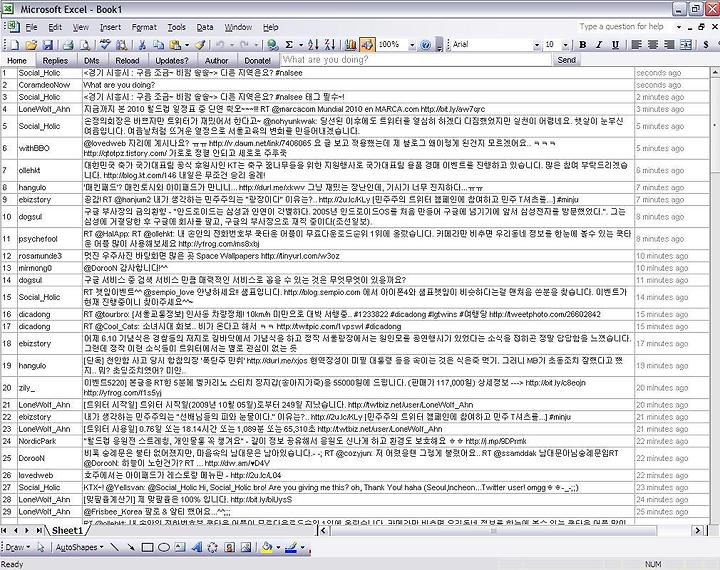Select the Arrow drawing tool
Screen dimensions: 720x570
coord(131,547)
